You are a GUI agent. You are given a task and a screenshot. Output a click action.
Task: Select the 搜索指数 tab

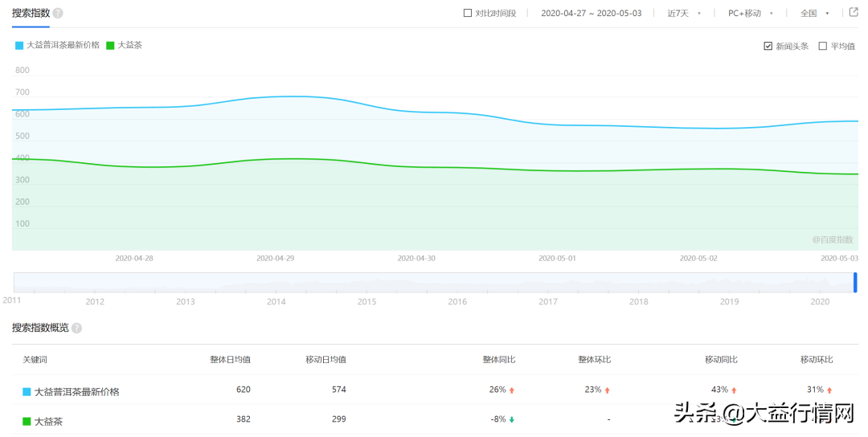point(31,14)
